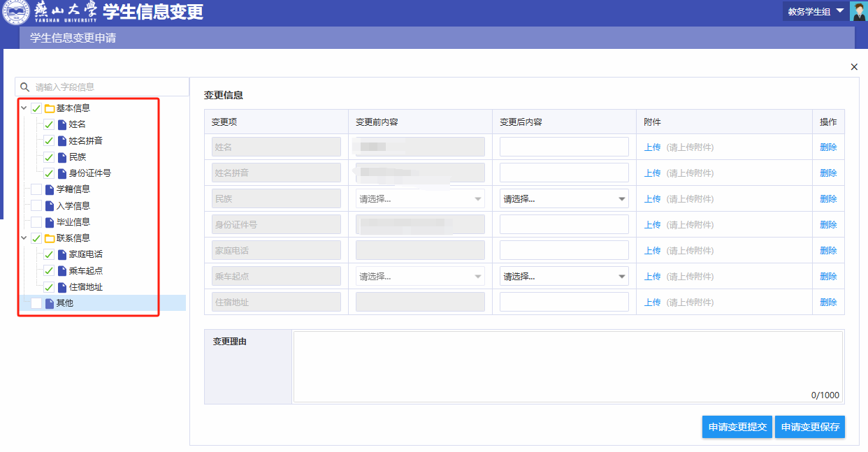Click the user avatar icon
The image size is (868, 452).
pyautogui.click(x=858, y=11)
